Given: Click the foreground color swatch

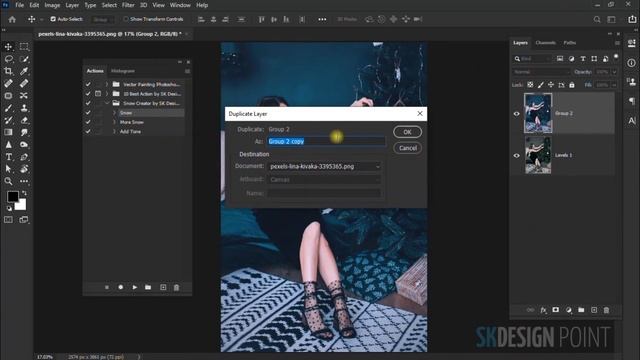Looking at the screenshot, I should coord(13,197).
